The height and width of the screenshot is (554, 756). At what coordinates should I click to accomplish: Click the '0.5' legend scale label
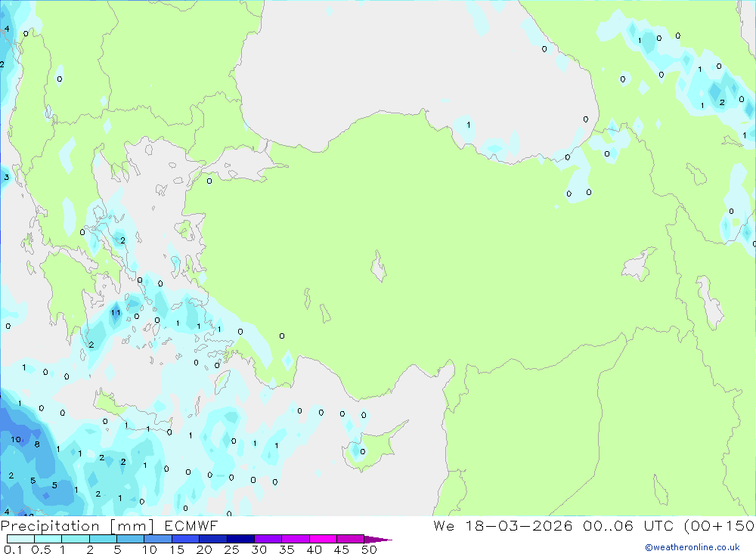[x=41, y=549]
